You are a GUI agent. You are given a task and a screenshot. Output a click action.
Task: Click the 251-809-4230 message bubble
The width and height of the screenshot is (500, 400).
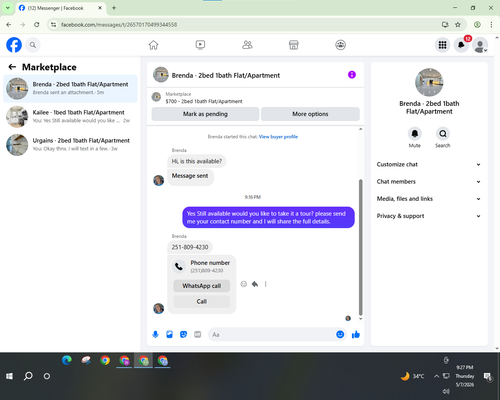[x=190, y=247]
